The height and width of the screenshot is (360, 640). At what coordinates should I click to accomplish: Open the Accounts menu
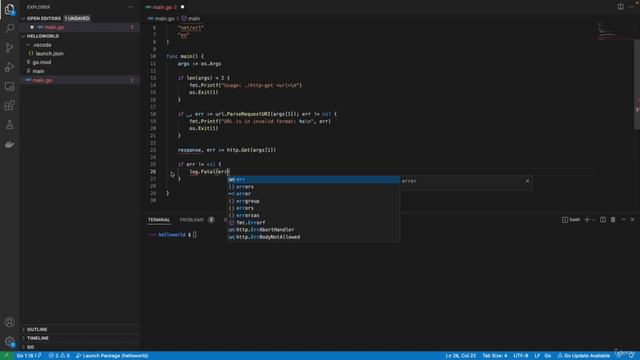(9, 322)
